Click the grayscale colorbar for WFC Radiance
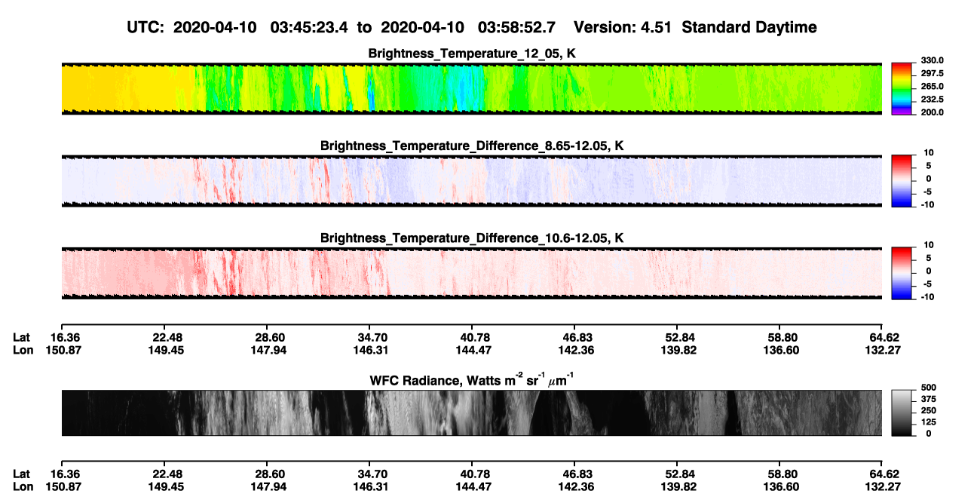The image size is (980, 503). [x=902, y=412]
